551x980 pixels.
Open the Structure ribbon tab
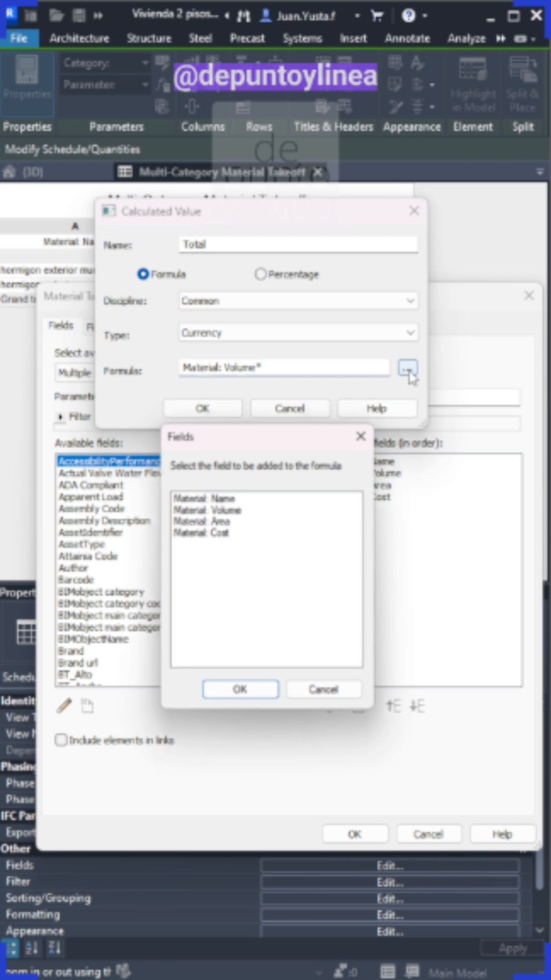pos(149,38)
